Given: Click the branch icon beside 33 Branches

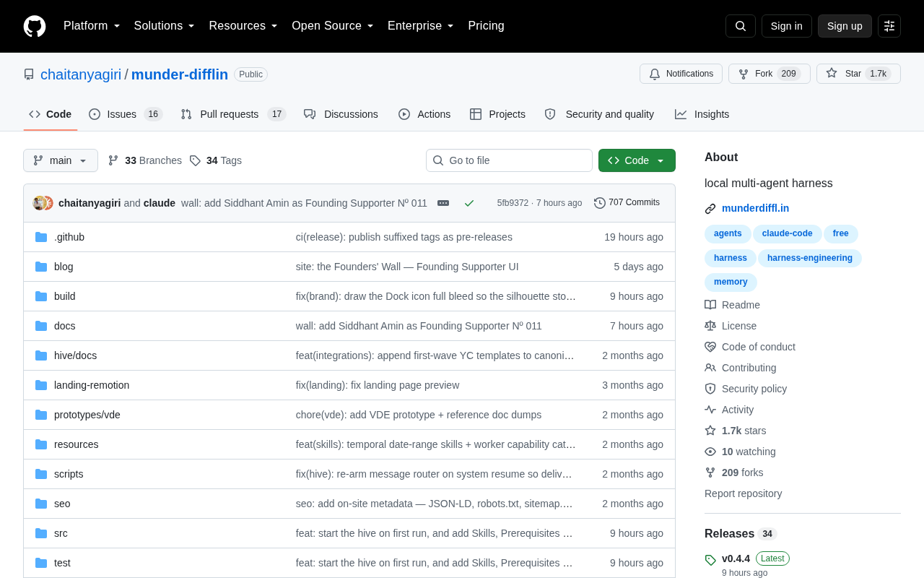Looking at the screenshot, I should tap(113, 160).
